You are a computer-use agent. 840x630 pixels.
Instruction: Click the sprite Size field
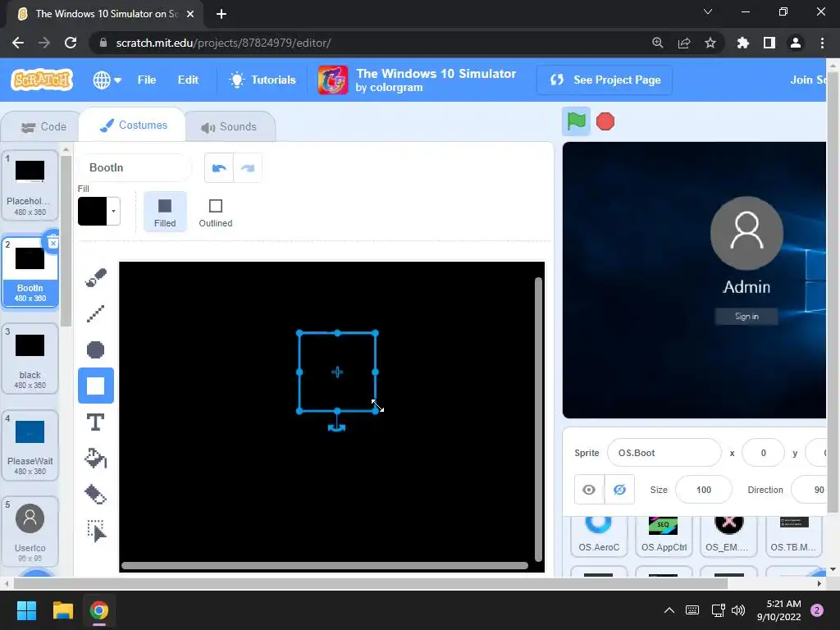[x=704, y=490]
